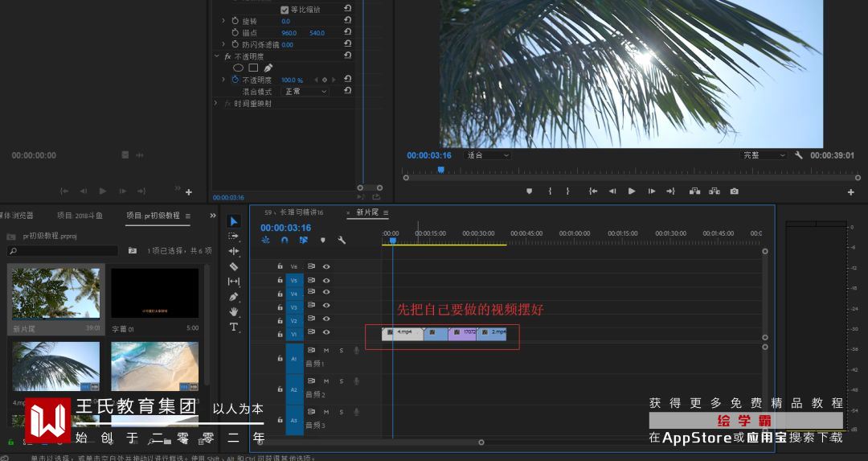
Task: Switch to the 项目: 2018斗鱼 tab
Action: click(x=80, y=216)
